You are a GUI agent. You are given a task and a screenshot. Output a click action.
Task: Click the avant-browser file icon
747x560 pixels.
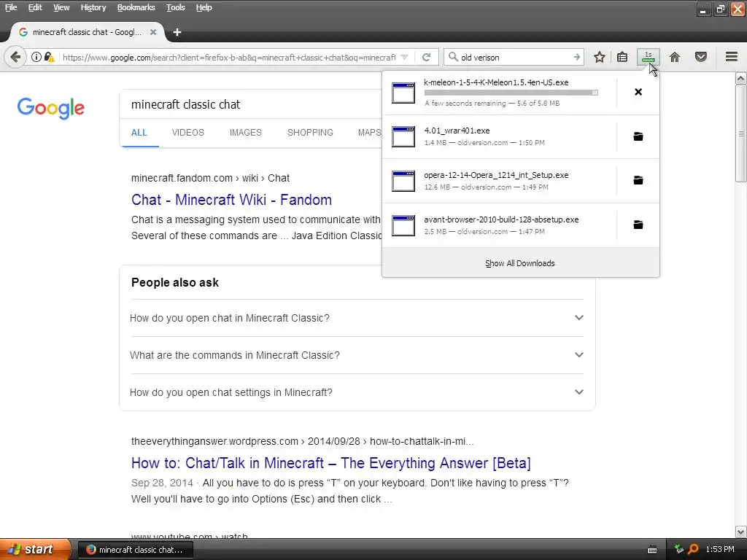pyautogui.click(x=403, y=225)
